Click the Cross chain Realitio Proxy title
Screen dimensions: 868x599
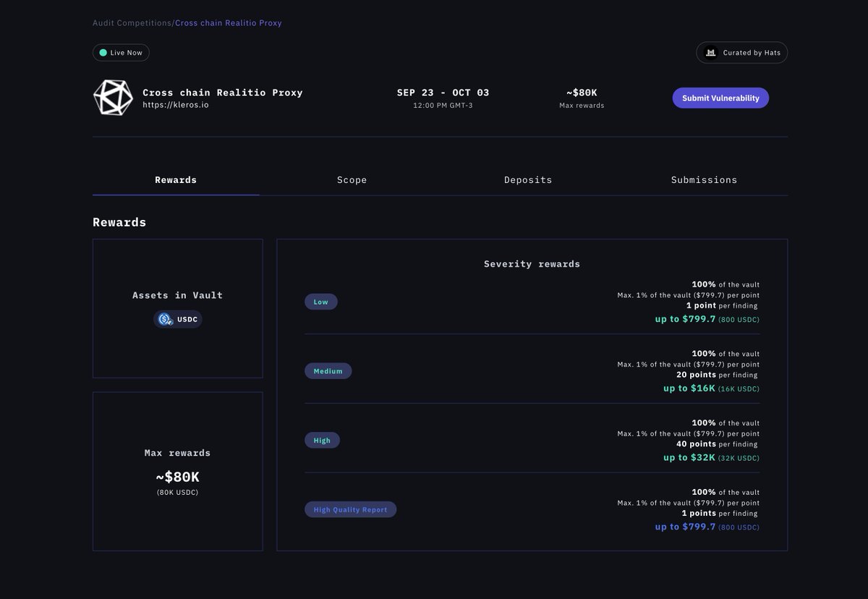coord(223,93)
